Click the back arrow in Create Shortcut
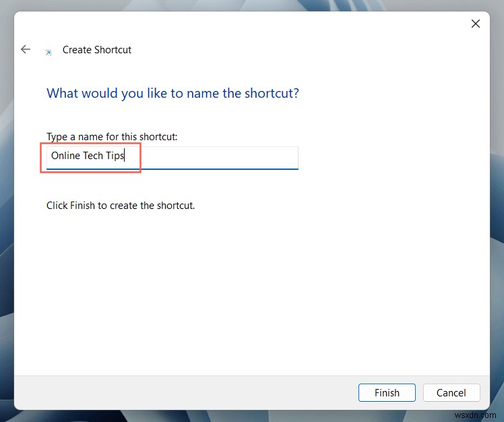Viewport: 504px width, 422px height. 26,49
